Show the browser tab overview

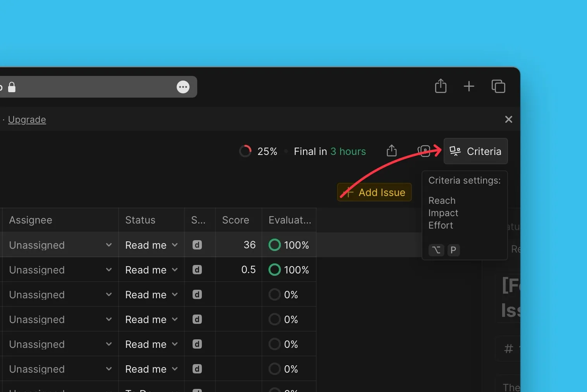coord(498,86)
